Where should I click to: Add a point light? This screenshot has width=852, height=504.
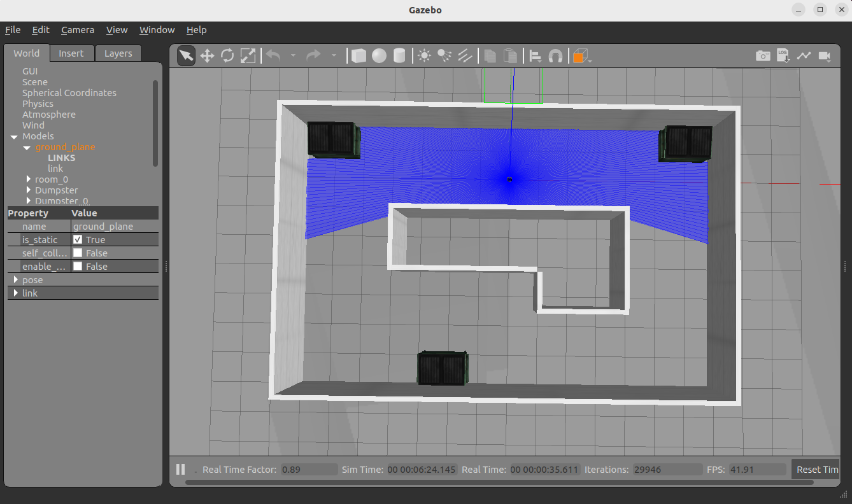(424, 56)
